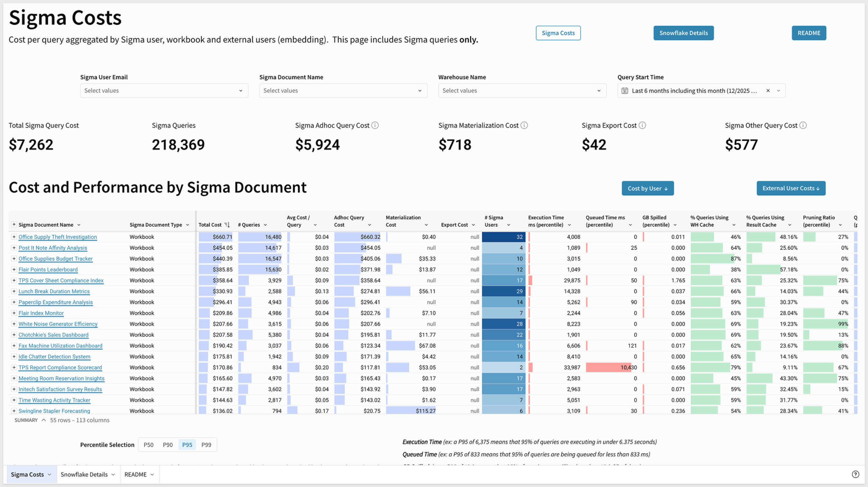Select the P90 percentile option

(168, 445)
